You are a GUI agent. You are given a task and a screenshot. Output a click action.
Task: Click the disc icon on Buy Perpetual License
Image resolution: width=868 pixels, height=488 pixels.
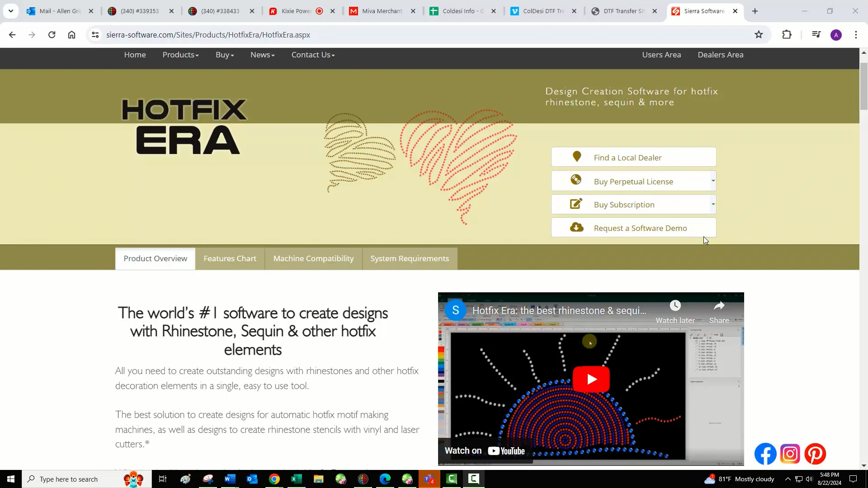coord(576,179)
